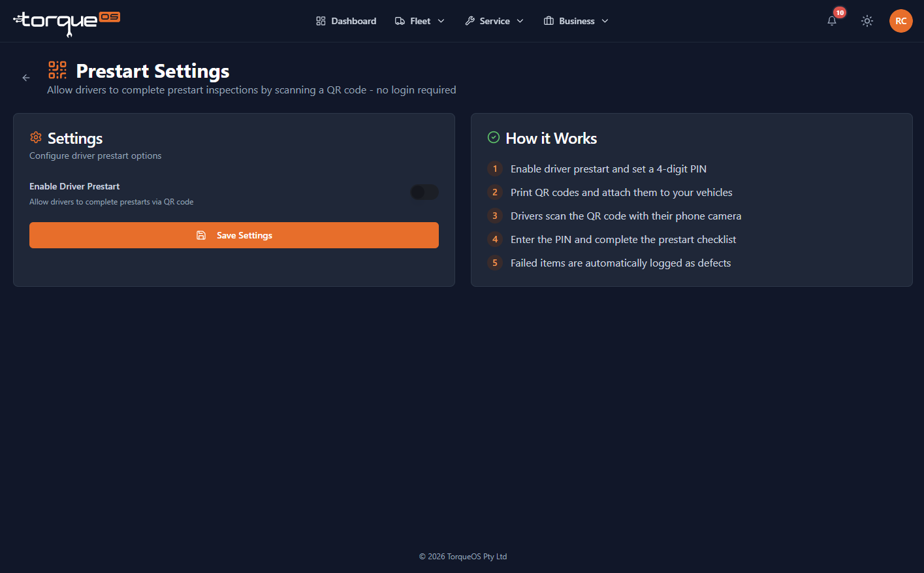Go back using the left arrow
This screenshot has width=924, height=573.
point(26,78)
